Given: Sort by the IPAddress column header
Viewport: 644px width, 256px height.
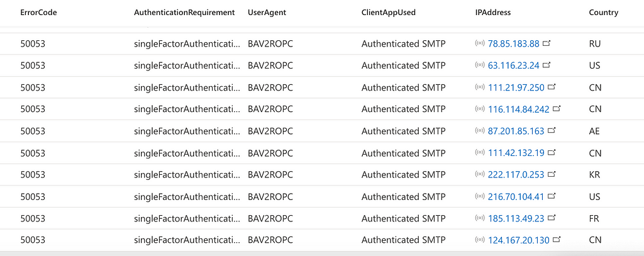Looking at the screenshot, I should coord(493,13).
